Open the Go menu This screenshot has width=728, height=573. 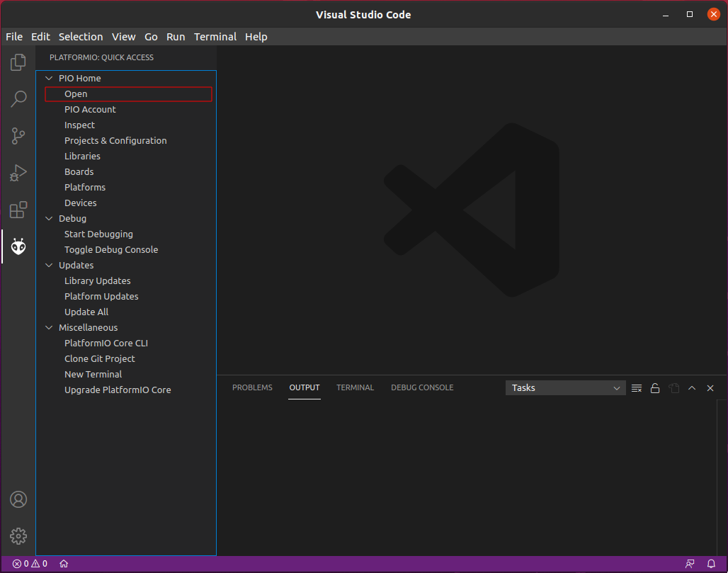[151, 37]
